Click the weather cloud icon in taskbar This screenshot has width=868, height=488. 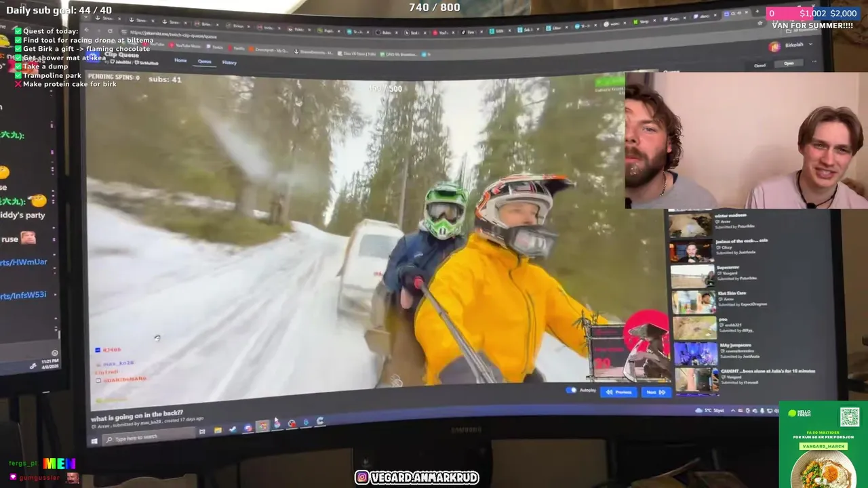(x=698, y=411)
